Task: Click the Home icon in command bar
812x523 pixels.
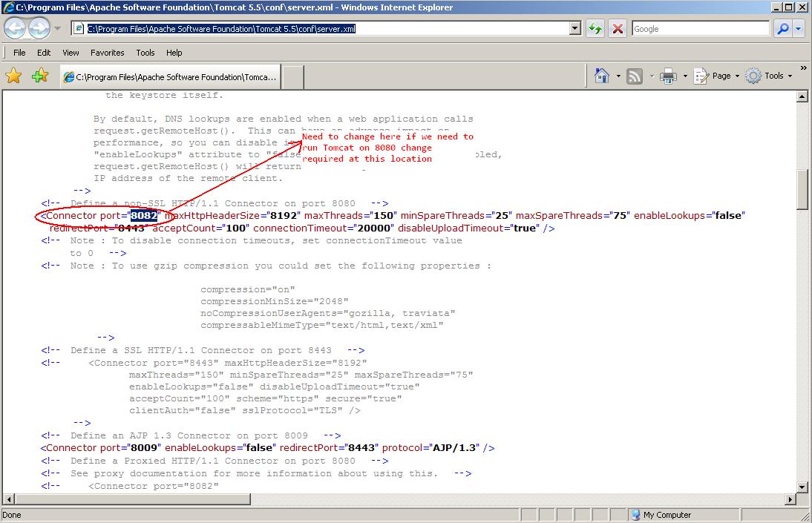Action: [x=602, y=76]
